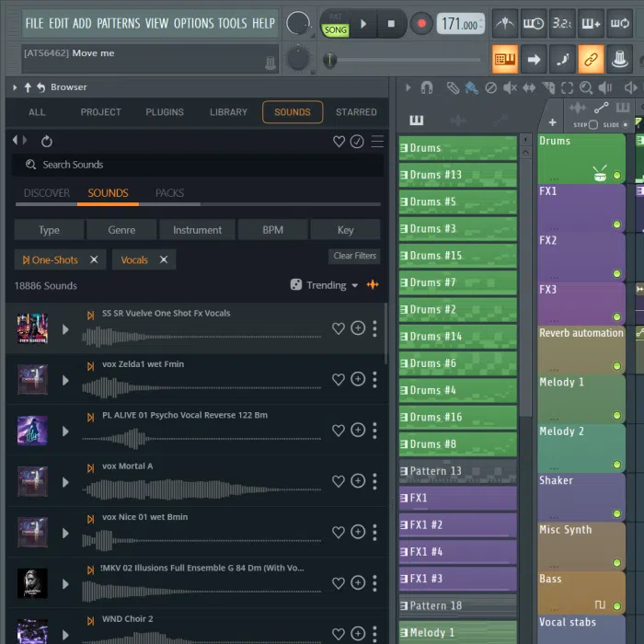Open the TOOLS menu
Viewport: 644px width, 644px height.
pos(232,23)
